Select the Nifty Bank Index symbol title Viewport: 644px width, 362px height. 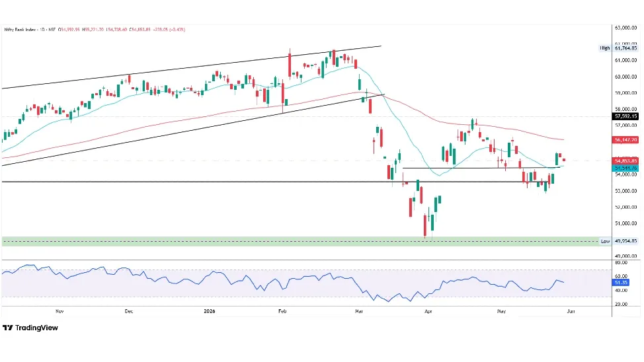click(20, 30)
